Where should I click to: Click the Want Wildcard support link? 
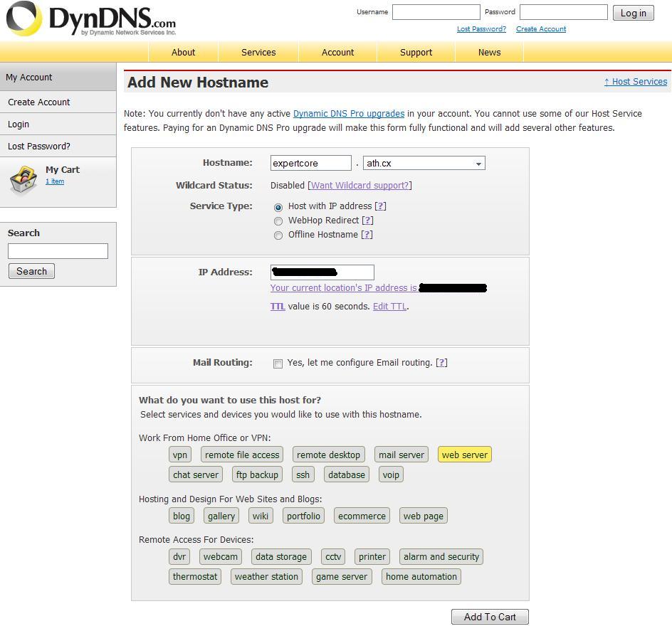[x=359, y=186]
